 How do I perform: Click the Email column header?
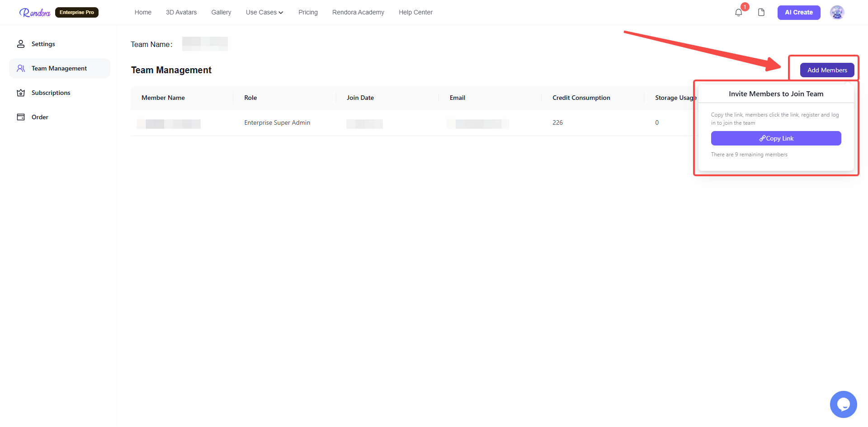coord(458,98)
